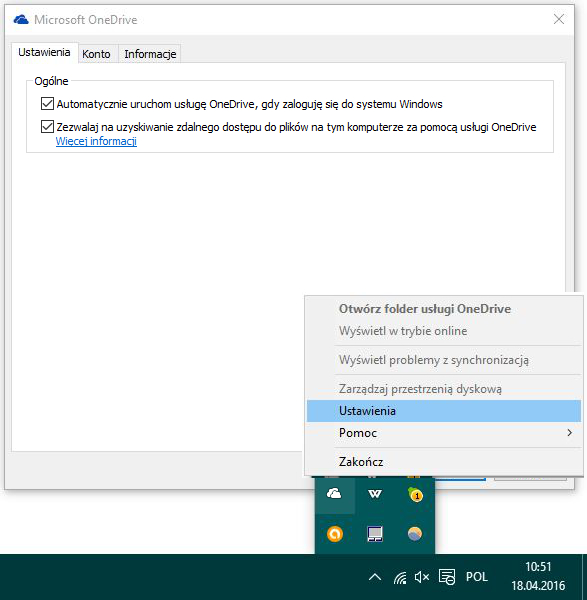This screenshot has width=587, height=600.
Task: Select Wyświetl problemy z synchronizacją
Action: (x=444, y=360)
